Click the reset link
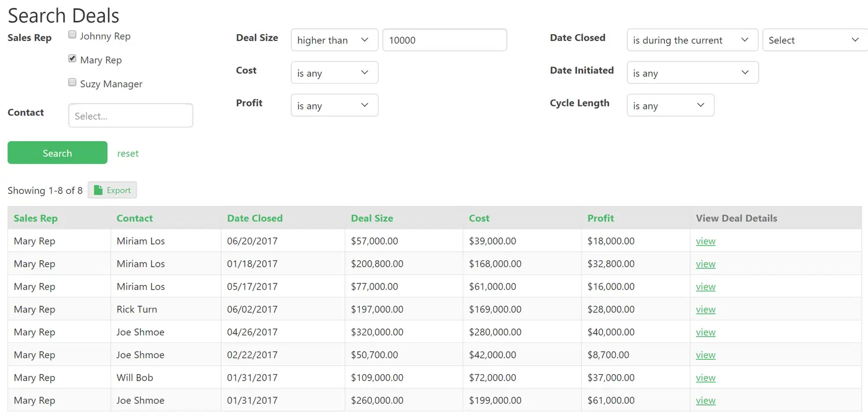Screen dimensions: 868x417 pos(128,153)
